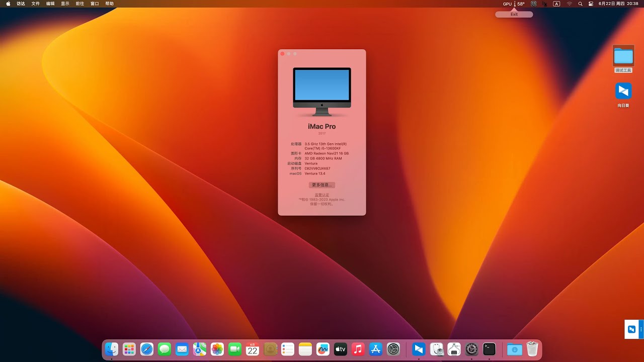Launch Music app from the Dock
Image resolution: width=644 pixels, height=362 pixels.
click(x=358, y=349)
